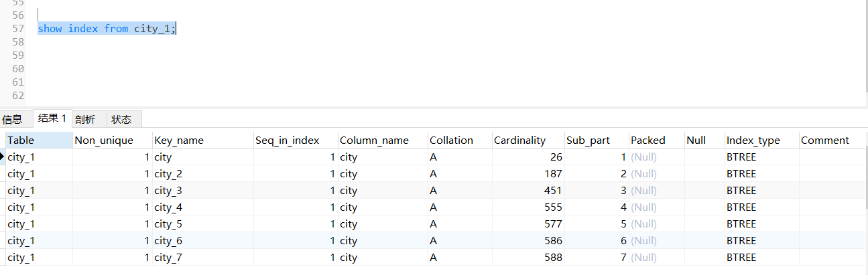This screenshot has width=868, height=275.
Task: Click the Table column header
Action: [38, 140]
